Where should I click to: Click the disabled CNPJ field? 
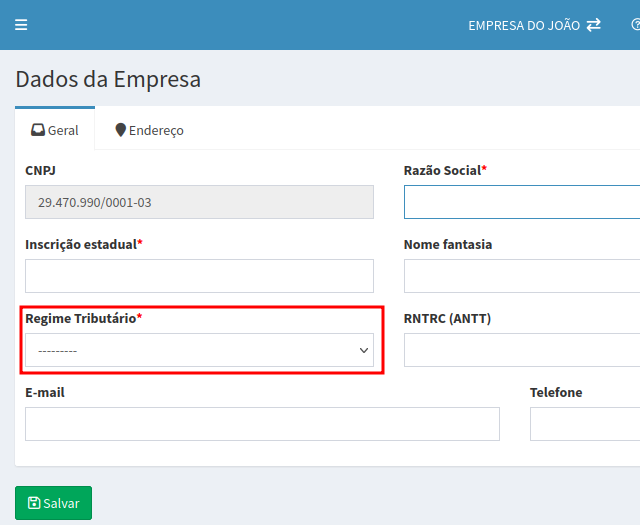(199, 202)
